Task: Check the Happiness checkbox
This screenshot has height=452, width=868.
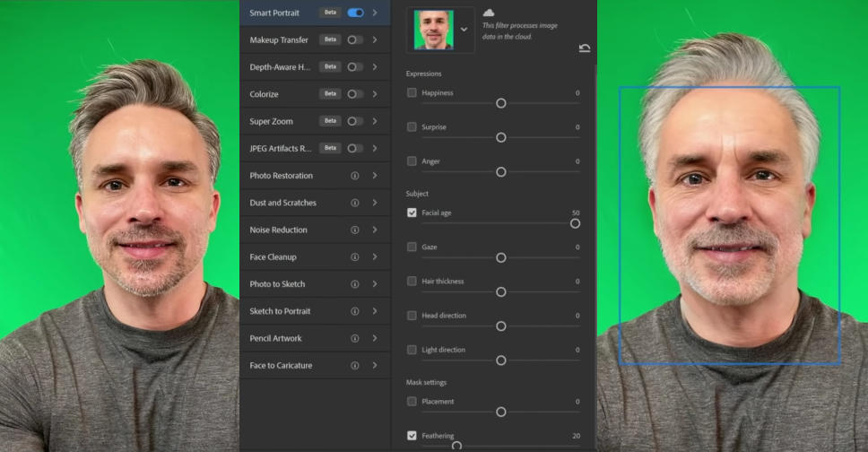Action: (x=412, y=92)
